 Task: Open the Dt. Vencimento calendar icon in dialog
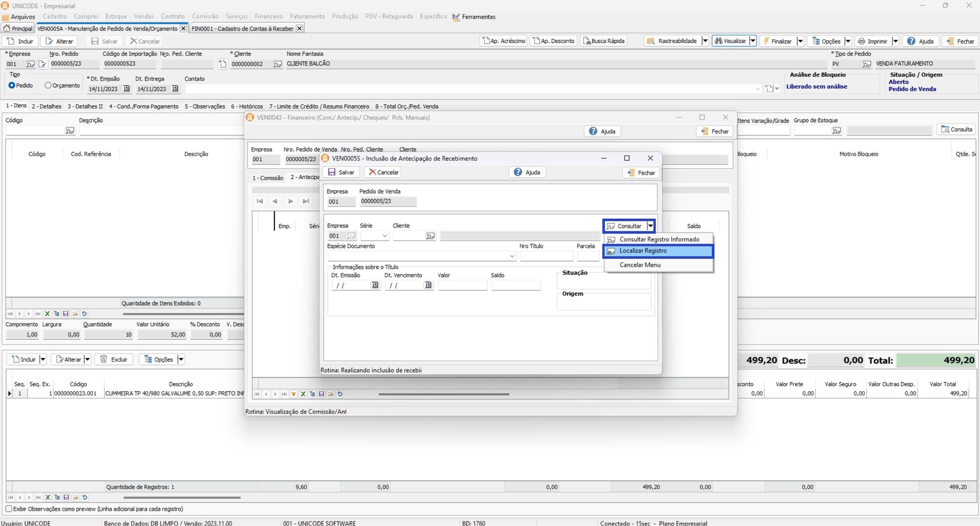[x=428, y=285]
